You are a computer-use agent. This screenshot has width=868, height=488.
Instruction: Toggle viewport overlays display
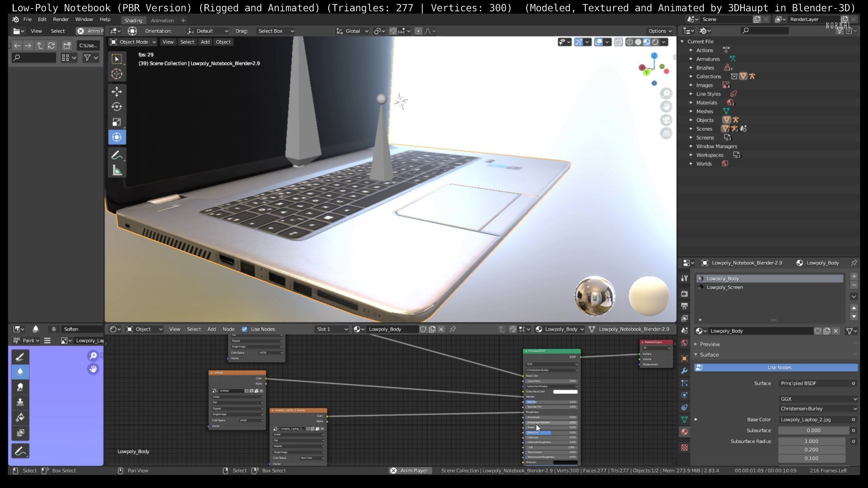(598, 42)
